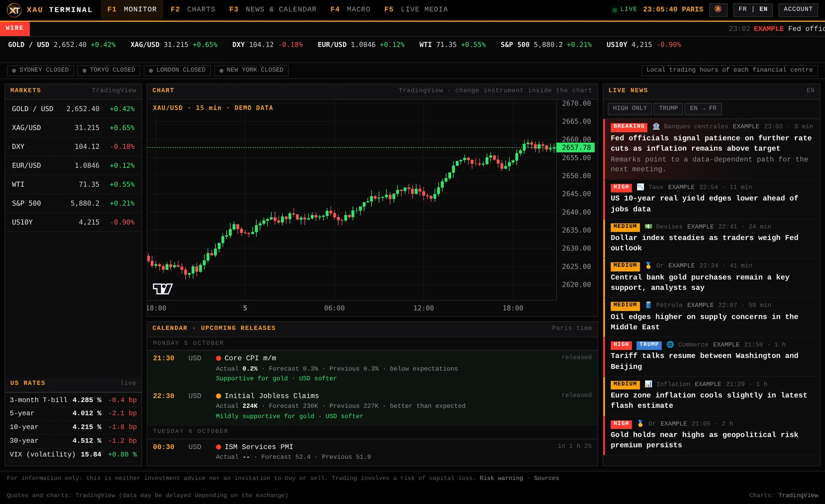The image size is (825, 504).
Task: Select the US10Y row in Markets
Action: (73, 222)
